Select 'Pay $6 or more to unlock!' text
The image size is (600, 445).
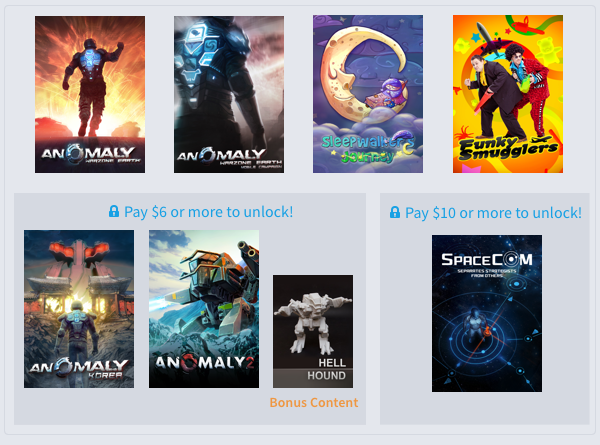(209, 212)
